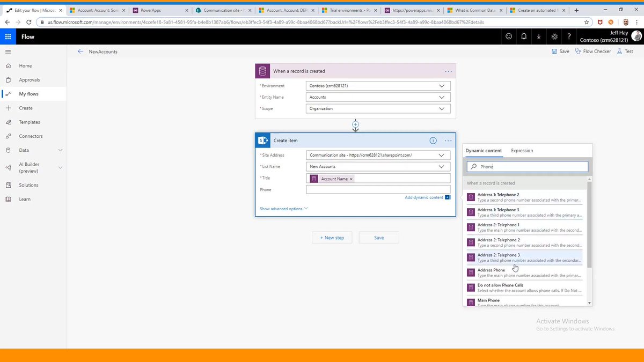Screen dimensions: 644x362
Task: Click Save in the top toolbar
Action: tap(560, 51)
